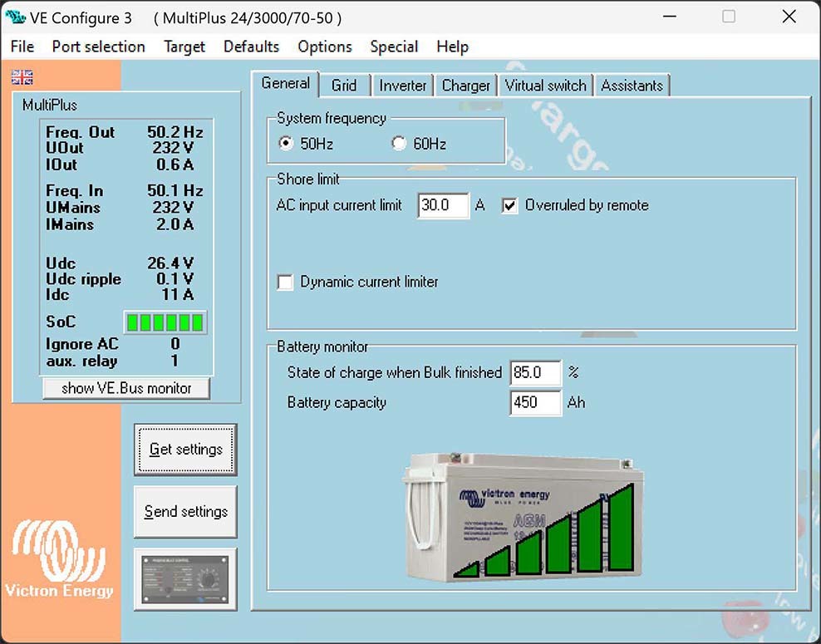Uncheck Overruled by remote checkbox

pos(510,206)
